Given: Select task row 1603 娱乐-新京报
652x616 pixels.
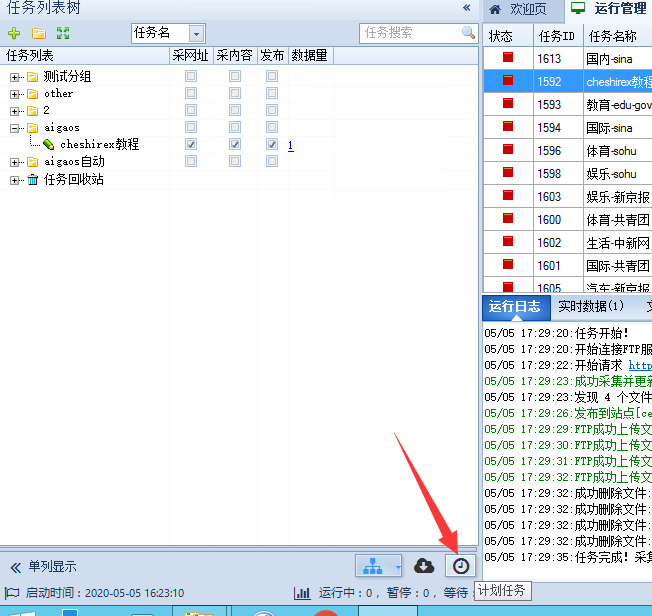Looking at the screenshot, I should [x=568, y=196].
